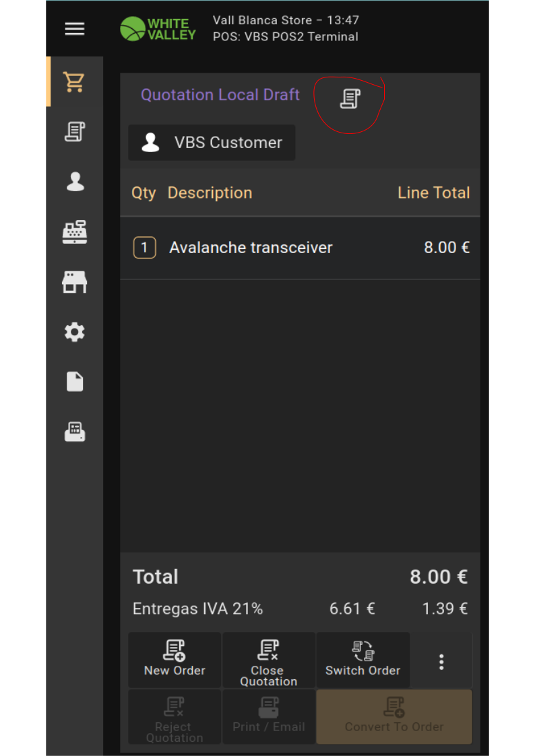Open the VBS Customer selector
The image size is (535, 756).
(x=212, y=143)
